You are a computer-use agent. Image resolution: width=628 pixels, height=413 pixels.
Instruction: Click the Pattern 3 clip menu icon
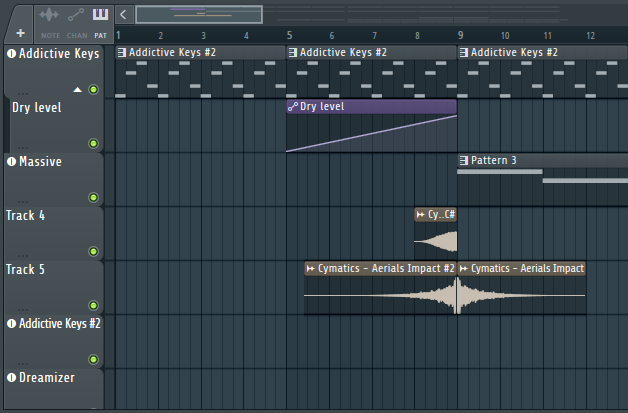[x=464, y=160]
